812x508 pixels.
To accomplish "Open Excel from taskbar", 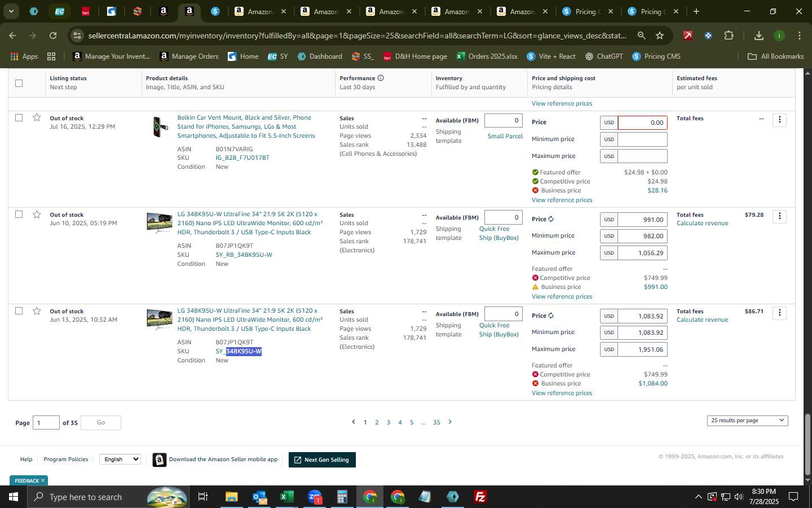I will click(287, 497).
